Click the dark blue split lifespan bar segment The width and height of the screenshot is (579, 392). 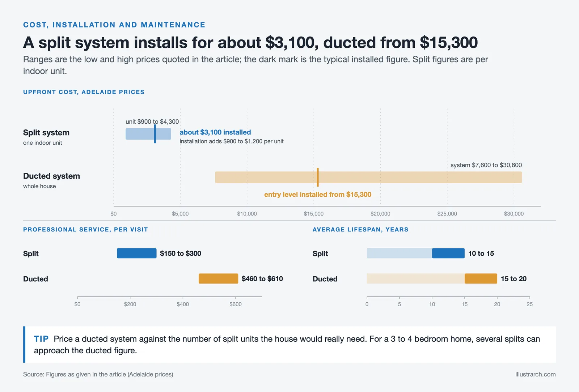448,253
